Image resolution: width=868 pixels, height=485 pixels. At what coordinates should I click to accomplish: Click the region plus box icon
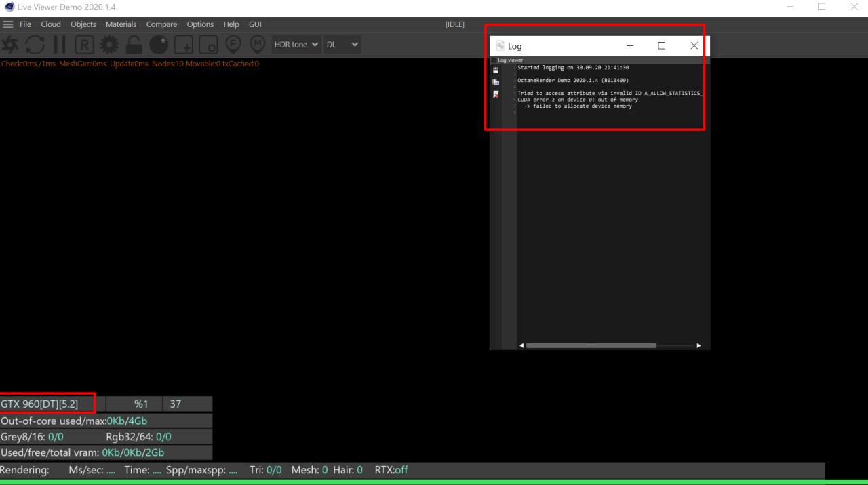coord(183,45)
